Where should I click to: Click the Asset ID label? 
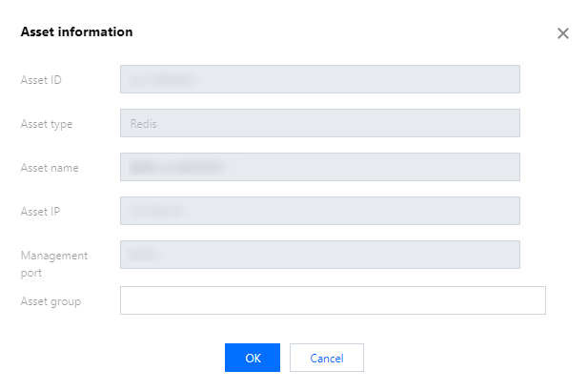pos(42,79)
